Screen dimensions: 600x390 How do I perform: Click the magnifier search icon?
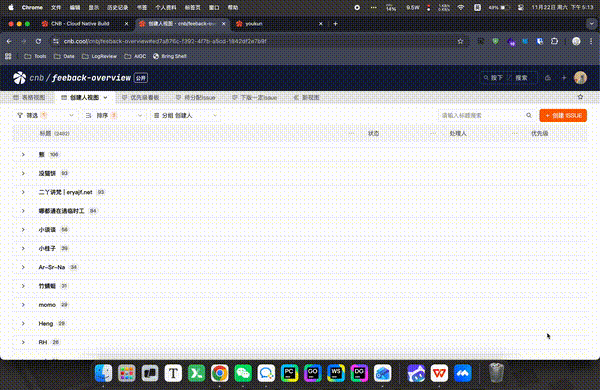tap(529, 115)
